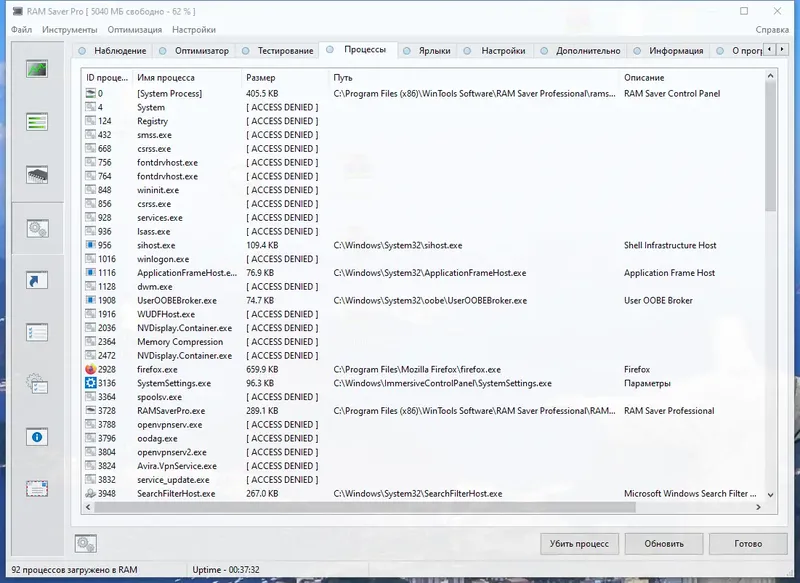
Task: Click the Firefox icon next to firefox.exe
Action: point(89,368)
